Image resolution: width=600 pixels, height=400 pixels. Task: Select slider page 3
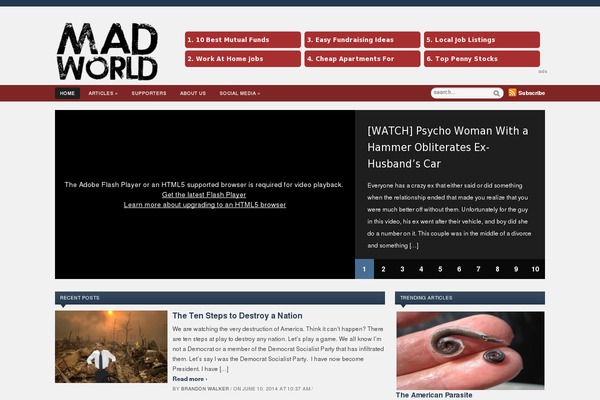[x=402, y=269]
